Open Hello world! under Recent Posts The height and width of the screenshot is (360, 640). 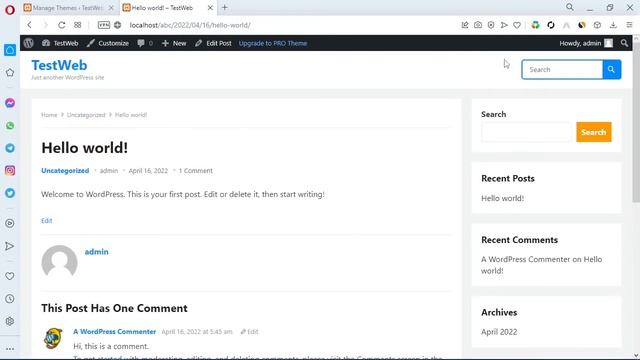click(502, 198)
